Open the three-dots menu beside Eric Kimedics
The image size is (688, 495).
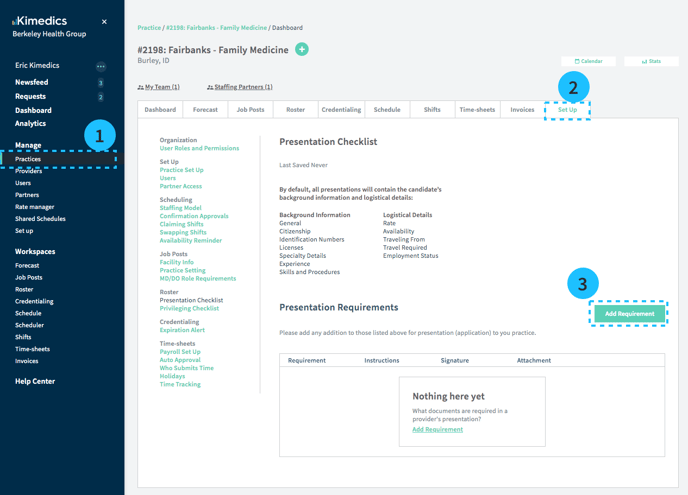point(100,66)
